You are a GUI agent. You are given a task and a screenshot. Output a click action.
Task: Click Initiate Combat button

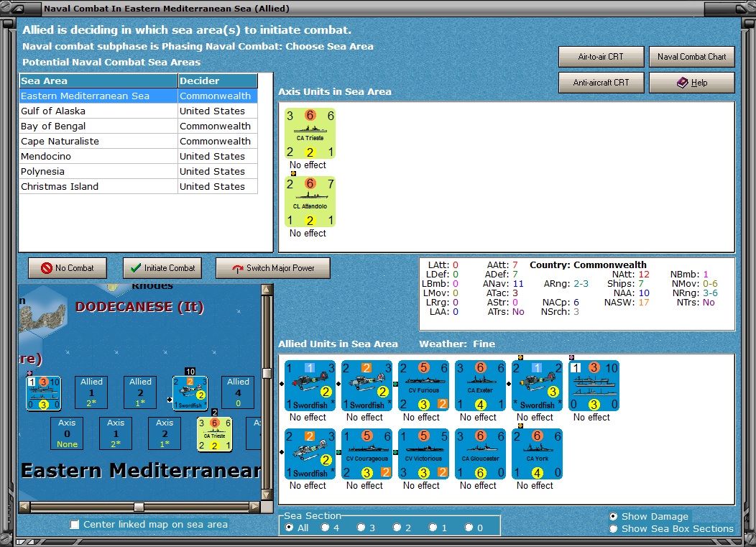(x=162, y=268)
